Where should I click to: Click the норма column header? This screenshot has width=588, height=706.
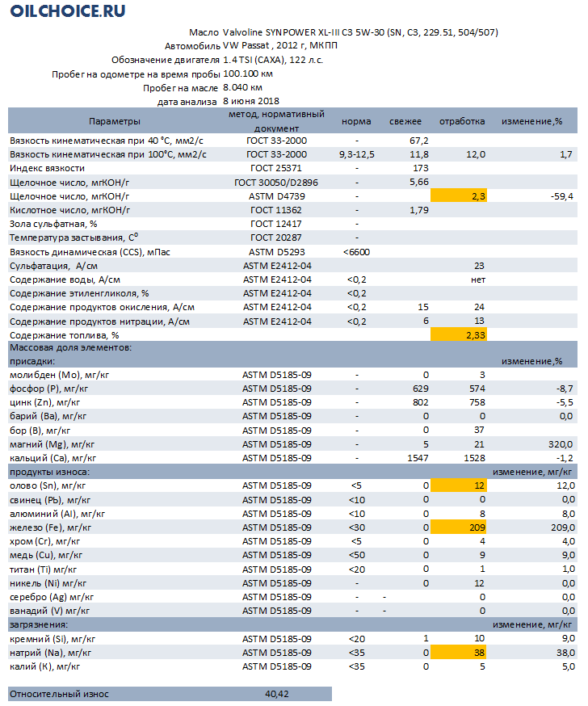click(356, 121)
